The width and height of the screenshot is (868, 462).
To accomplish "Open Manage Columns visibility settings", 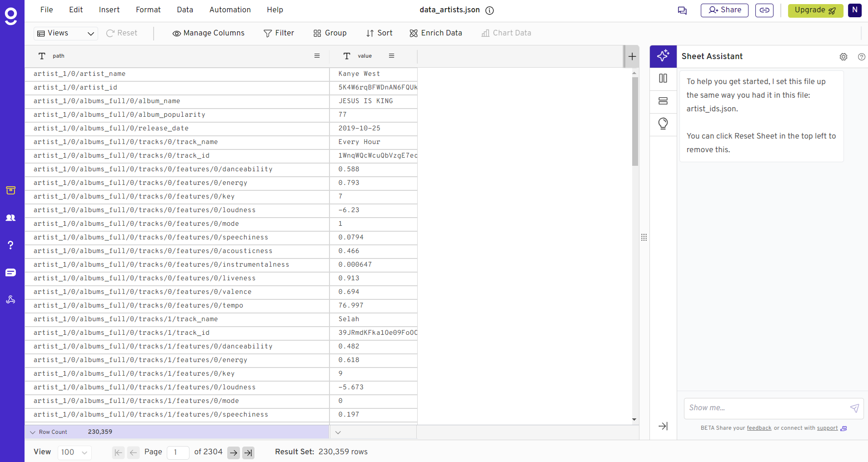I will pos(209,33).
